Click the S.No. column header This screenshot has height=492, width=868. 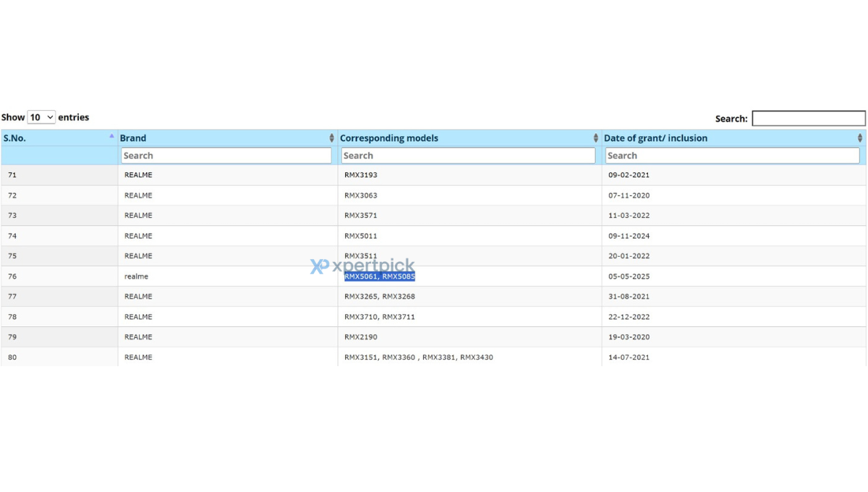(14, 138)
